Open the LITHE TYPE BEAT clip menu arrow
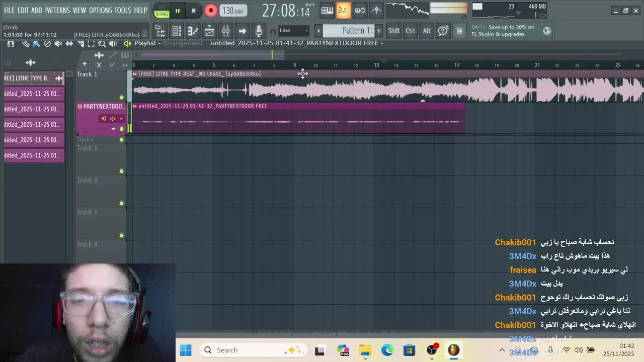Image resolution: width=644 pixels, height=362 pixels. coord(135,74)
